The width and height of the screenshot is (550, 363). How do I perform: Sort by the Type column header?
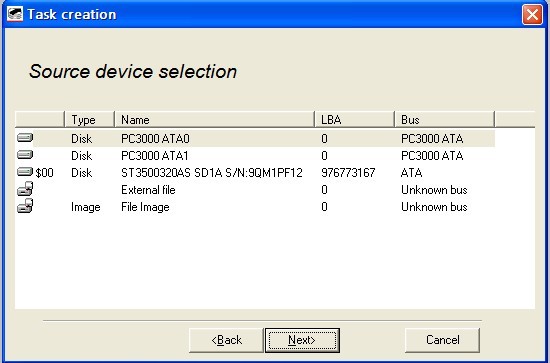[90, 120]
